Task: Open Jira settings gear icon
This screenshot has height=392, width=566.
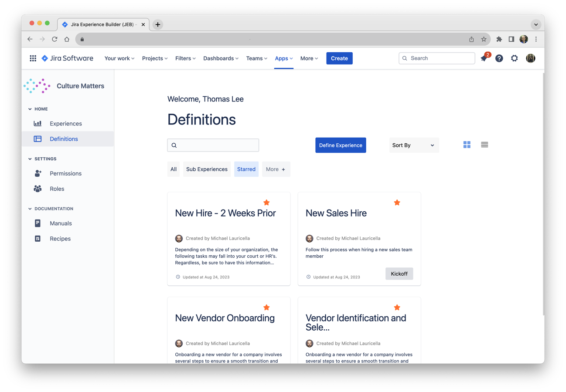Action: [515, 58]
